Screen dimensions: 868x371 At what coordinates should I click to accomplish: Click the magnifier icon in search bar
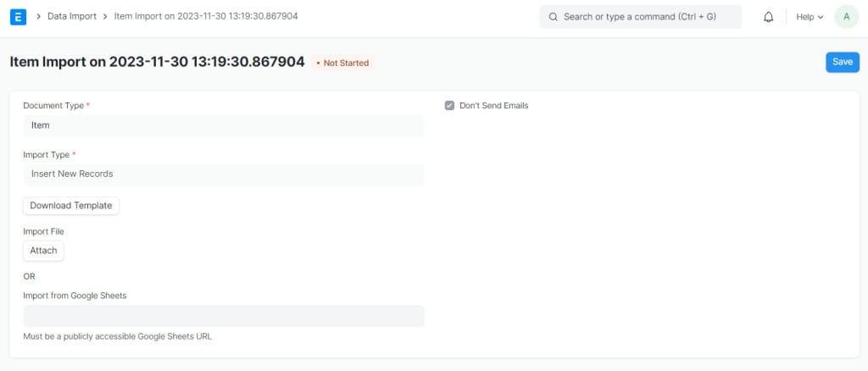point(553,17)
